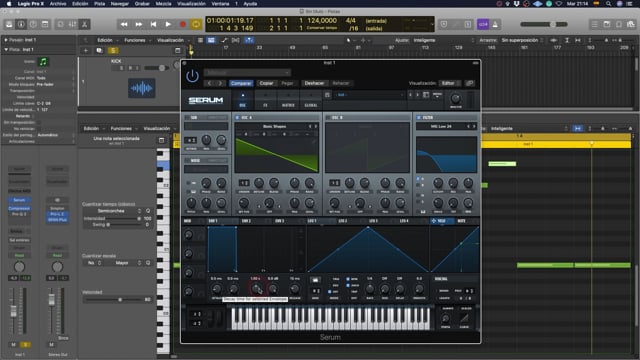Toggle the Inspector toolbar icon
This screenshot has height=360, width=640.
[21, 24]
